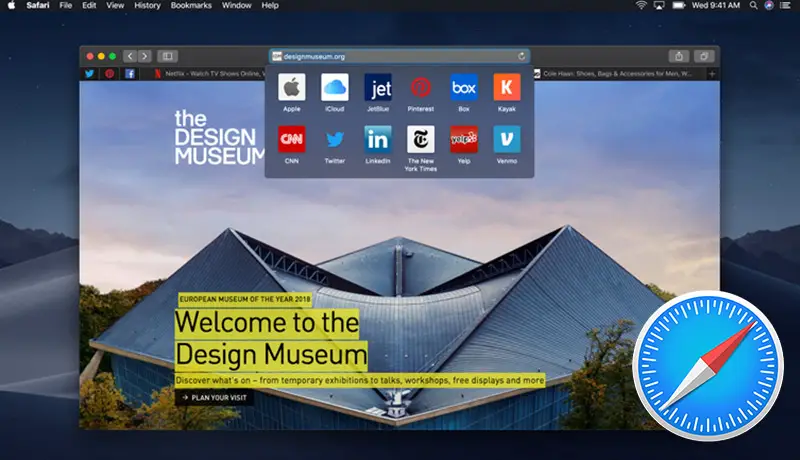Click the Wi-Fi status icon
The width and height of the screenshot is (800, 460).
point(641,6)
